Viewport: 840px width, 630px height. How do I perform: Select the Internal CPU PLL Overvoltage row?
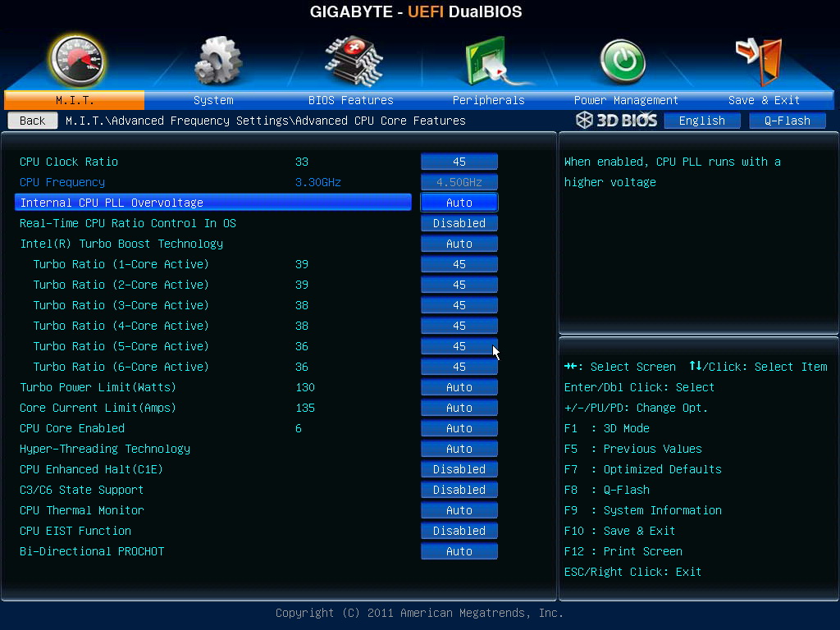pyautogui.click(x=213, y=203)
